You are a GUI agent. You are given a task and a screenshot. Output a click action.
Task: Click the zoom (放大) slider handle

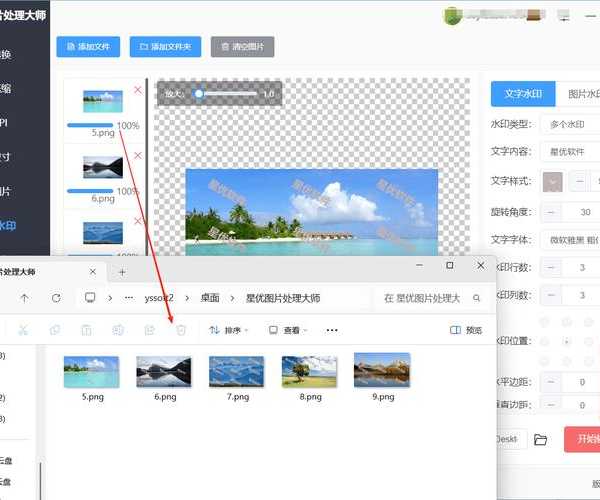point(199,93)
